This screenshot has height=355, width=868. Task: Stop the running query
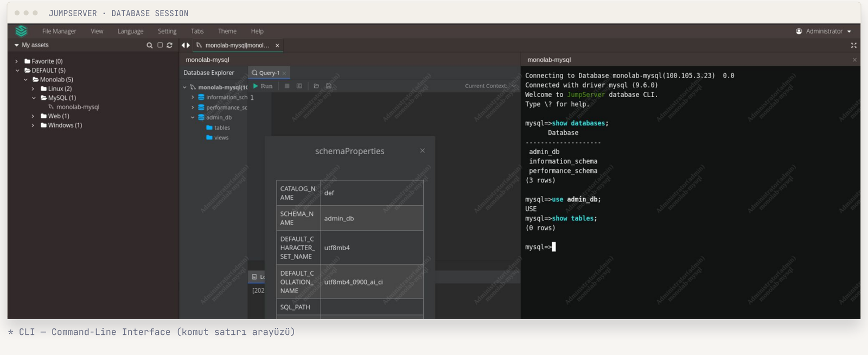pos(287,86)
